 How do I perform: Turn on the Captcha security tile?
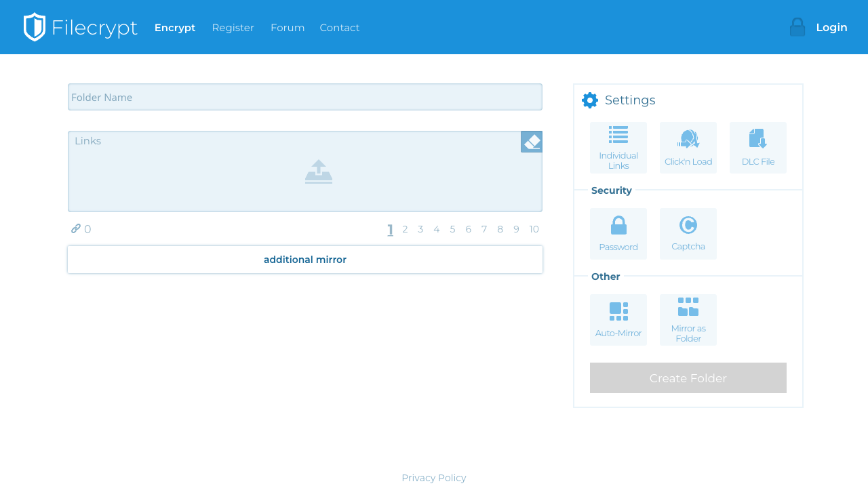coord(688,234)
